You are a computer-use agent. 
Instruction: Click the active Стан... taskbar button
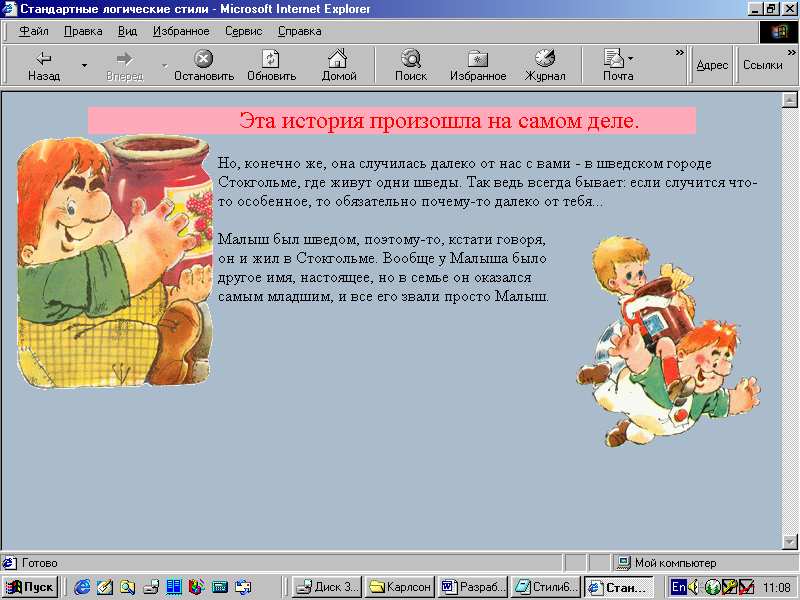click(619, 587)
